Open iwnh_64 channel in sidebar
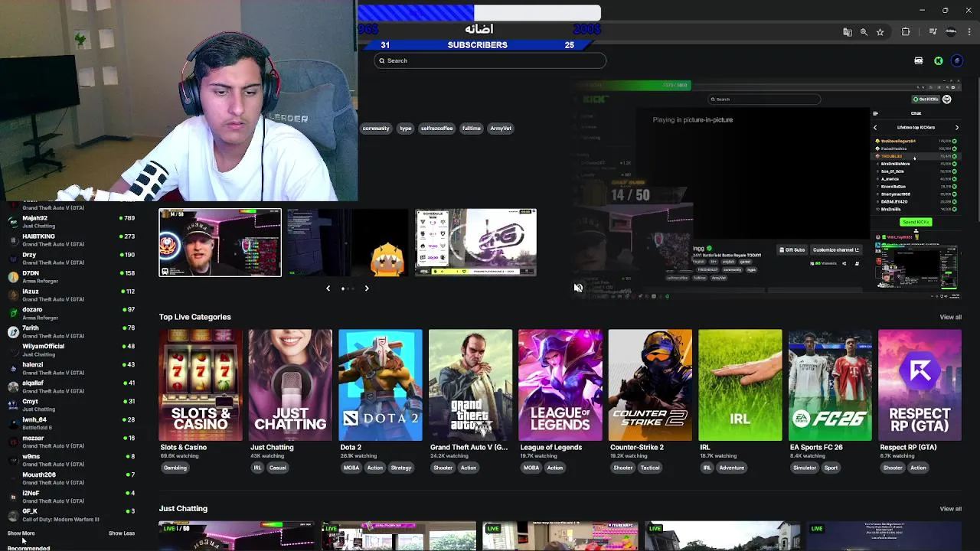Image resolution: width=980 pixels, height=551 pixels. point(70,423)
